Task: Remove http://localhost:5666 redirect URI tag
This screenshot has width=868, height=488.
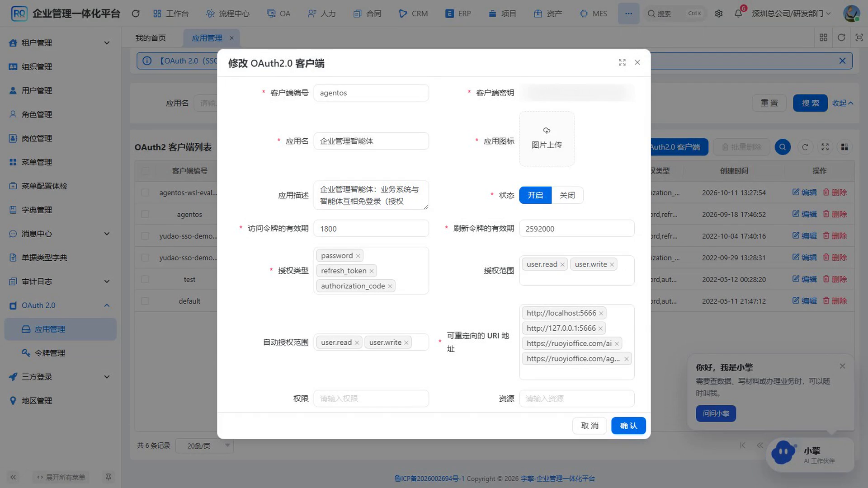Action: (601, 313)
